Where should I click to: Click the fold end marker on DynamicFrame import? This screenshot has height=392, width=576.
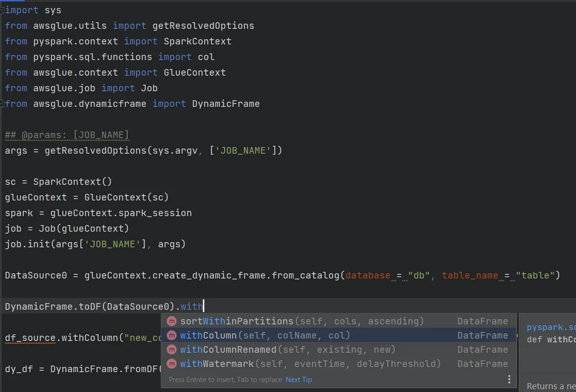point(2,103)
